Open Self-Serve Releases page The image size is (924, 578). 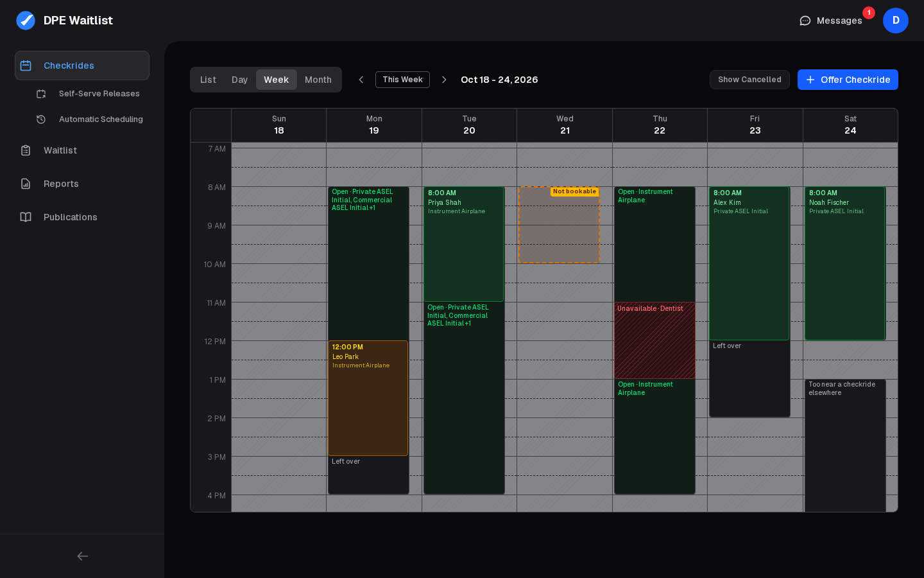pos(90,94)
